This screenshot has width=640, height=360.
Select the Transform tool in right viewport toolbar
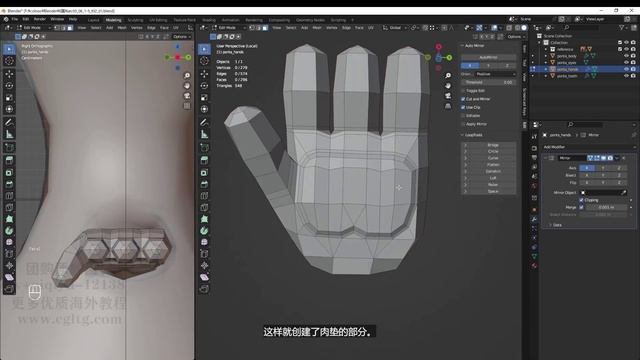(204, 109)
